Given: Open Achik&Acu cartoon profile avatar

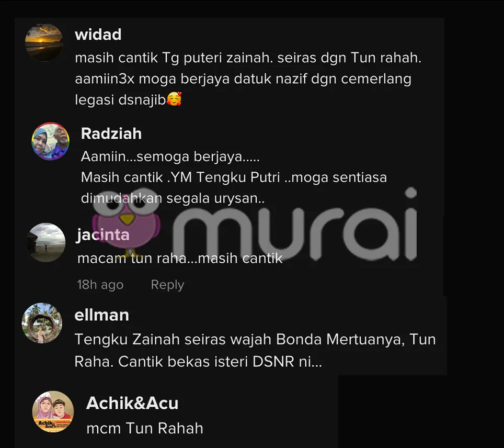Looking at the screenshot, I should 53,412.
